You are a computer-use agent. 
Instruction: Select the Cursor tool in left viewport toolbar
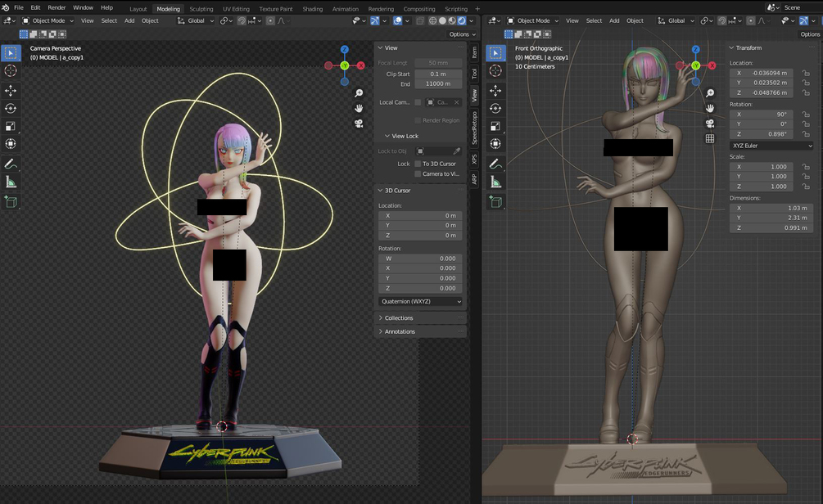pyautogui.click(x=11, y=71)
